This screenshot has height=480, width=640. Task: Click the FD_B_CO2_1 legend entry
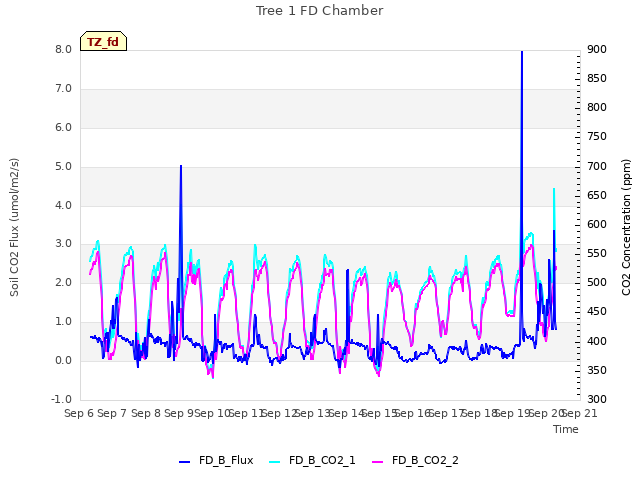click(312, 461)
